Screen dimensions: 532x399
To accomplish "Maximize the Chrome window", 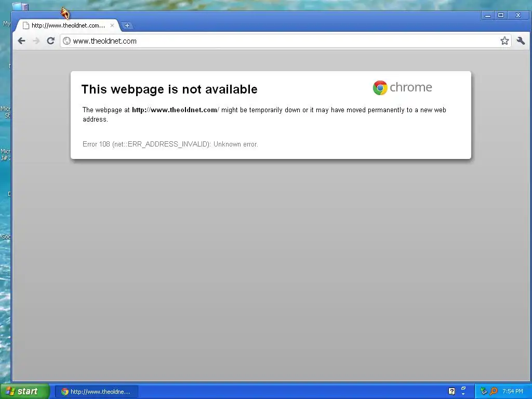I will 501,15.
